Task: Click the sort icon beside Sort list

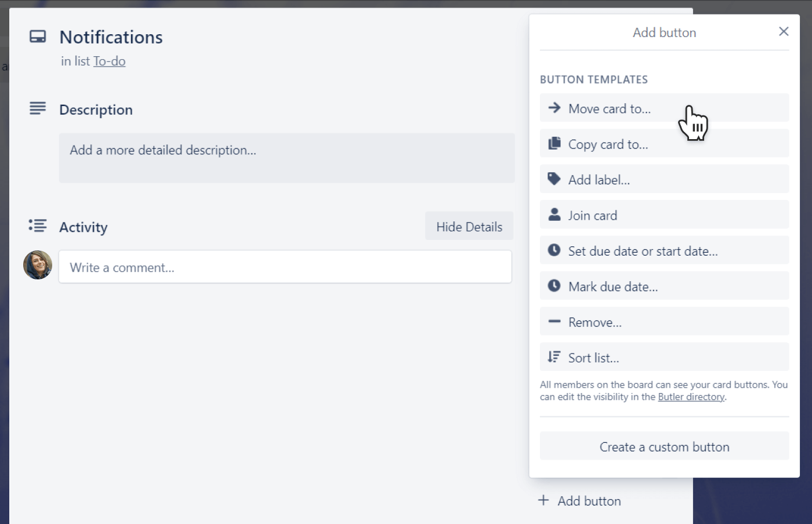Action: click(x=554, y=357)
